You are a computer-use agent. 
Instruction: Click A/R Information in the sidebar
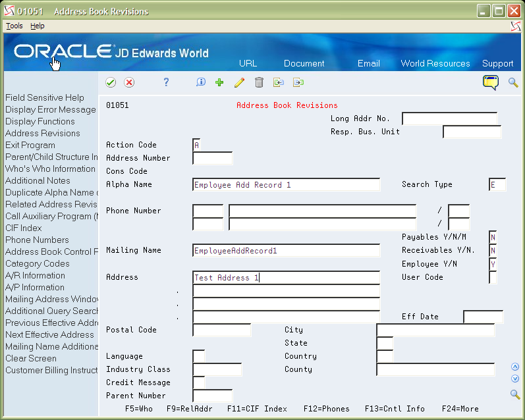pos(35,275)
